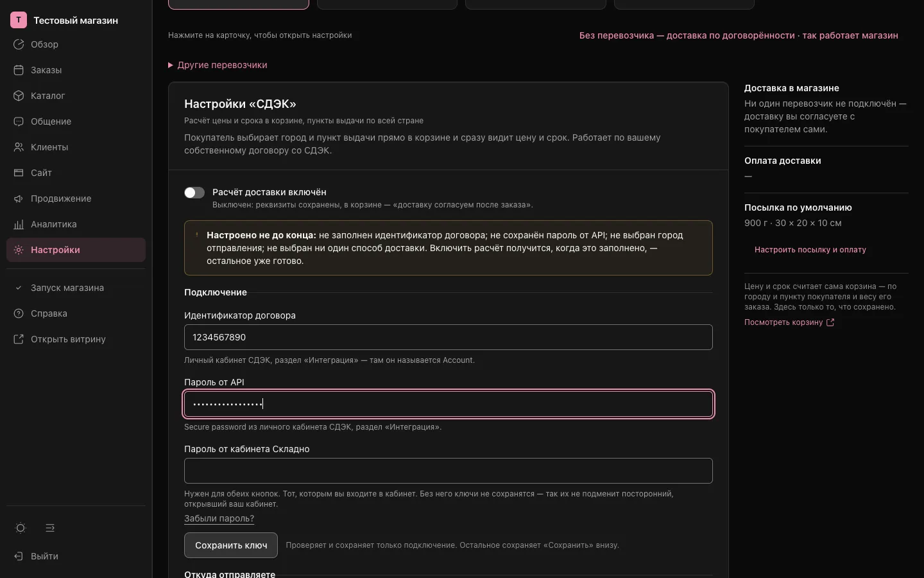Click the Настроено не до конца warning
Image resolution: width=924 pixels, height=578 pixels.
click(x=449, y=248)
